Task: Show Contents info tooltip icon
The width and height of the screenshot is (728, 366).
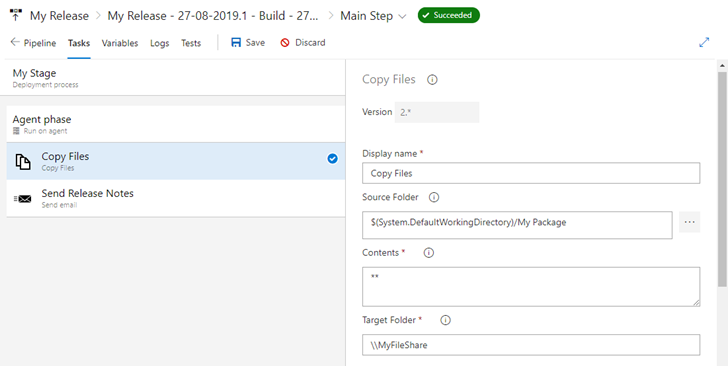Action: 429,253
